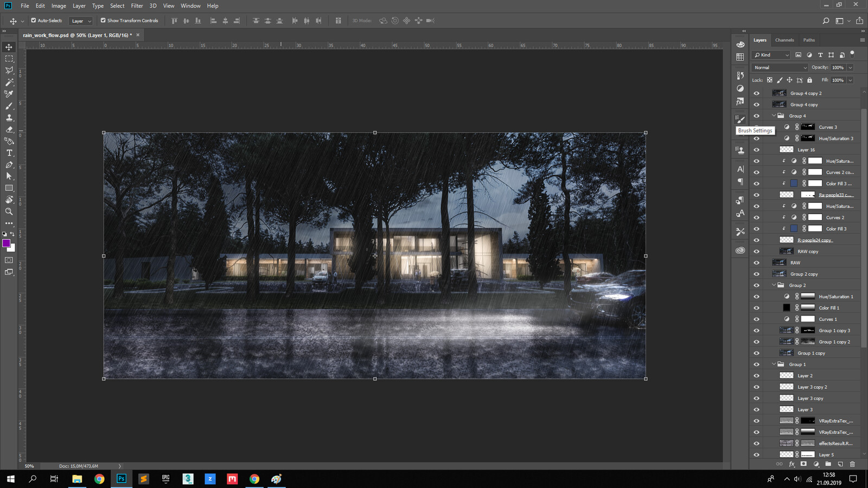Select the Rectangular Marquee tool
Screen dimensions: 868x488
(9, 59)
